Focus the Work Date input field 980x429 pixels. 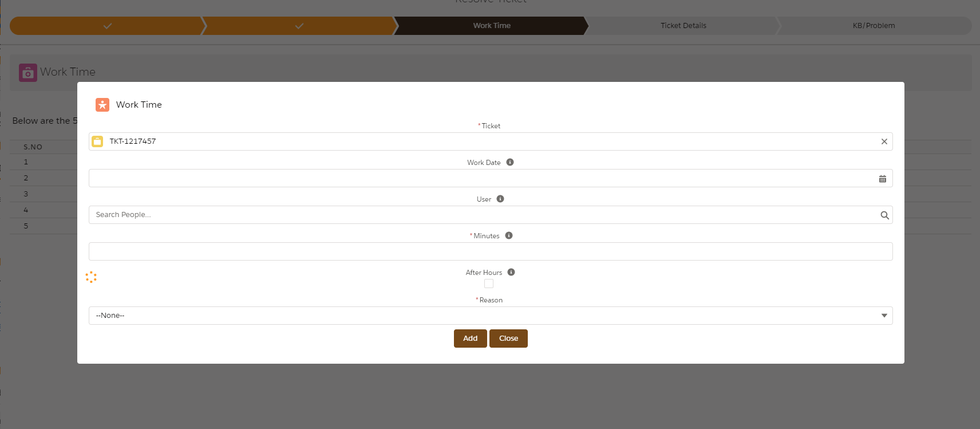pyautogui.click(x=491, y=178)
